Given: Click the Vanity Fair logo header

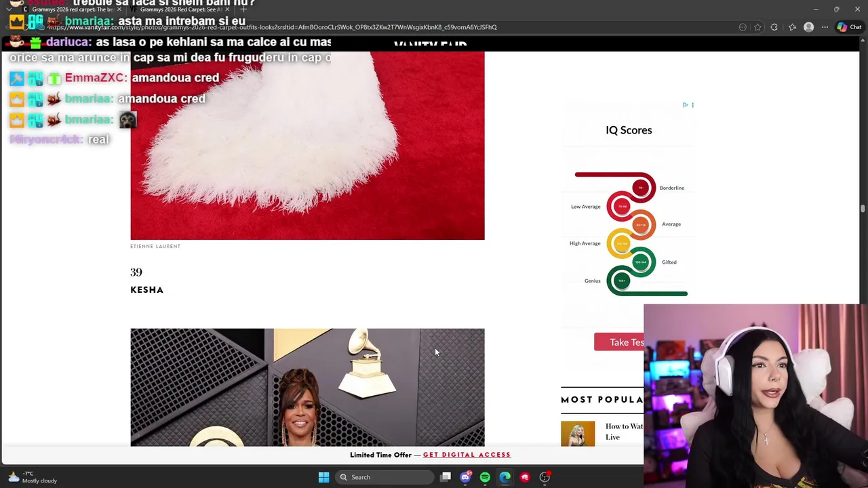Looking at the screenshot, I should (x=430, y=45).
